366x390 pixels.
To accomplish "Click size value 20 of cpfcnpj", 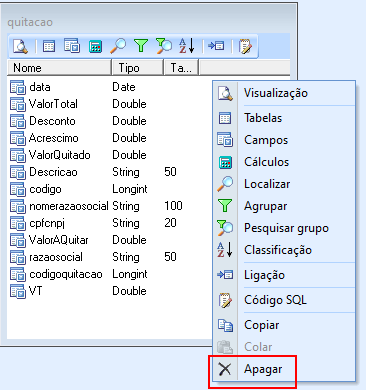I will [170, 223].
